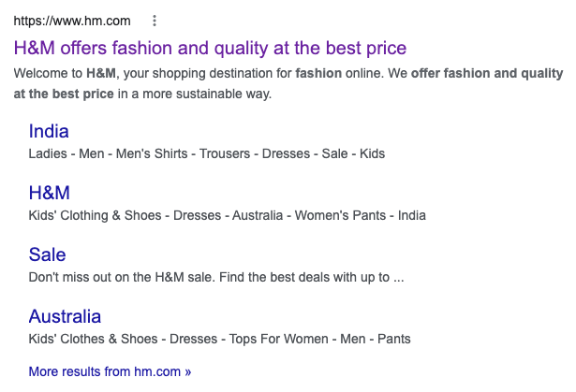Open the three-dot menu beside hm.com URL
Screen dimensions: 576x392
click(x=155, y=21)
